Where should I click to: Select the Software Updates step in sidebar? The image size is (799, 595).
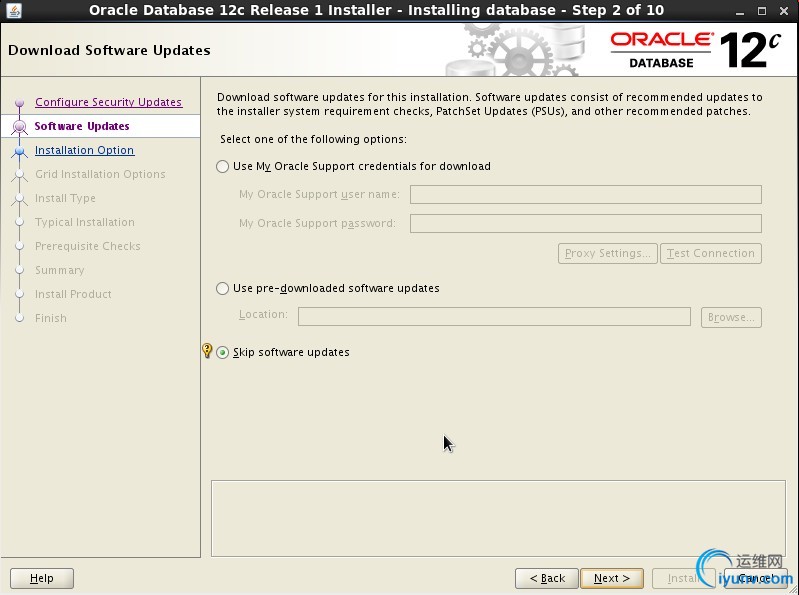(82, 126)
